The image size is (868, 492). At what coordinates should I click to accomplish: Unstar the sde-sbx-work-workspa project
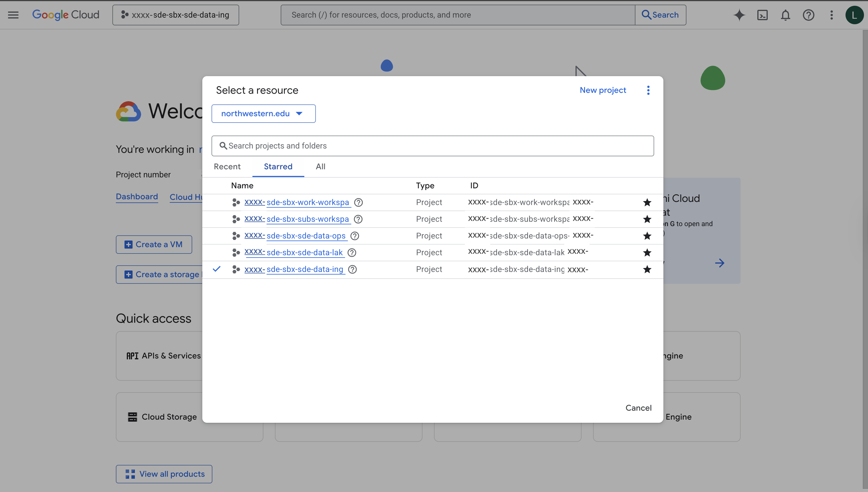tap(647, 202)
